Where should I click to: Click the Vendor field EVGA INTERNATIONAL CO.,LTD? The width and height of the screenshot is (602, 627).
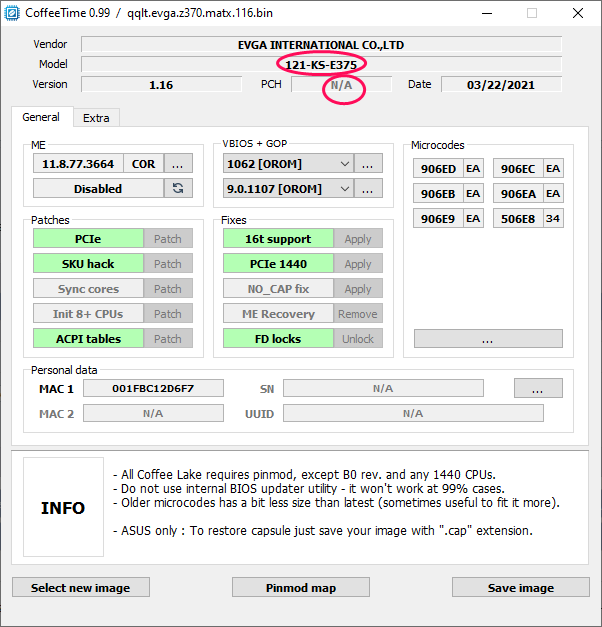(321, 44)
